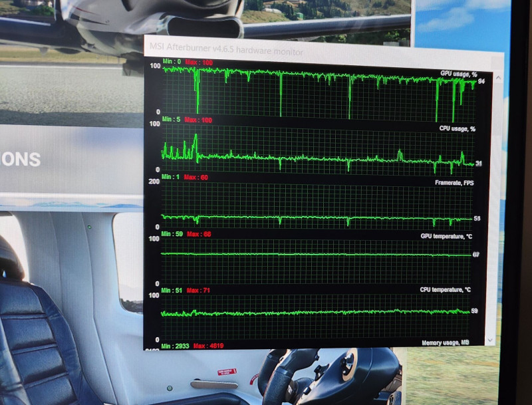The image size is (532, 405).
Task: Click the 'Min : 59' GPU temperature readout
Action: click(x=172, y=233)
